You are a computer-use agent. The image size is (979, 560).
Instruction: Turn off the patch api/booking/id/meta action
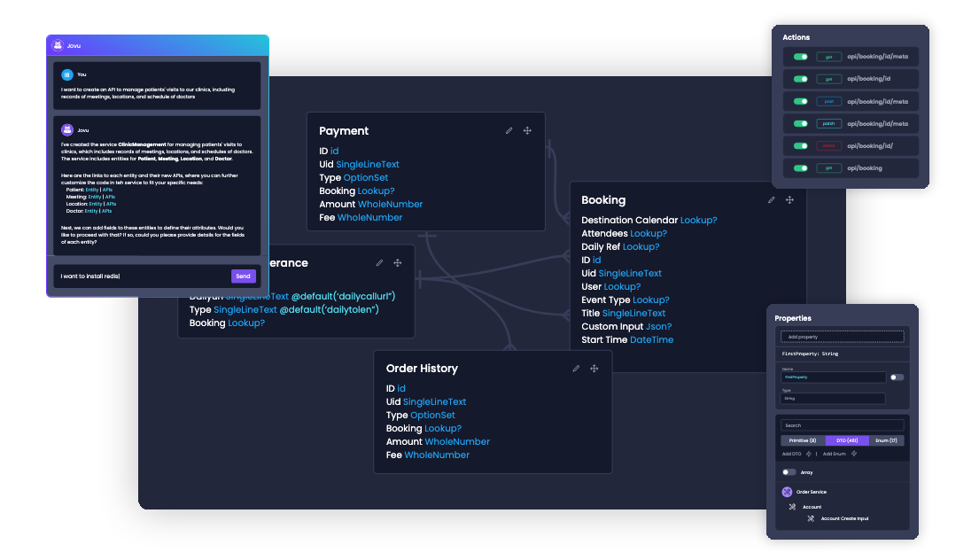(x=800, y=124)
